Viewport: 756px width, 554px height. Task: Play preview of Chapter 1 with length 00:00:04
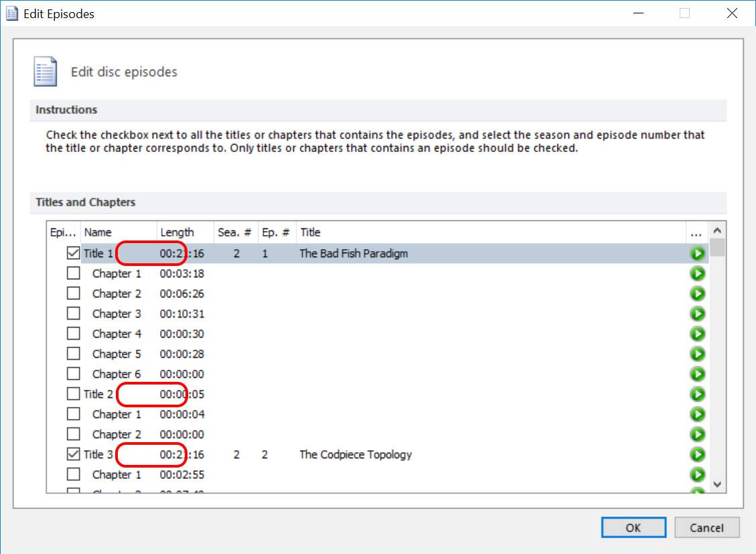[x=697, y=414]
